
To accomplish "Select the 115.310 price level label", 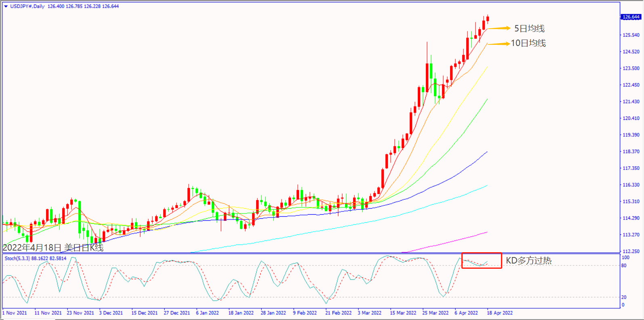I will click(631, 201).
